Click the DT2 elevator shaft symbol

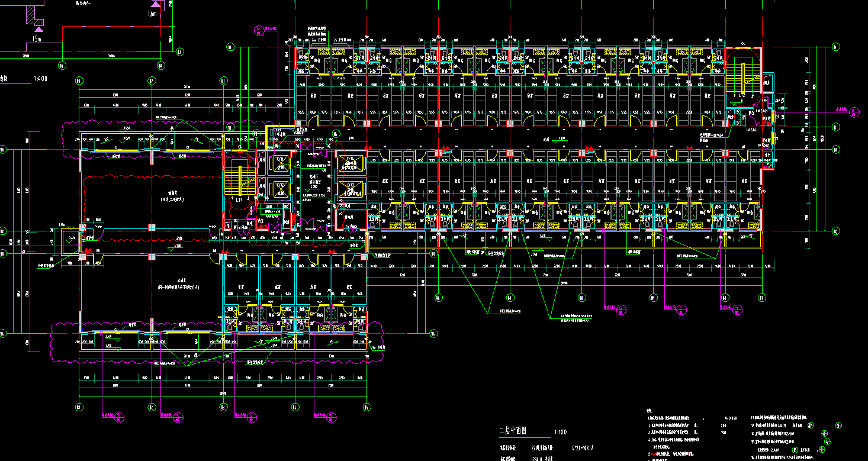coord(281,189)
